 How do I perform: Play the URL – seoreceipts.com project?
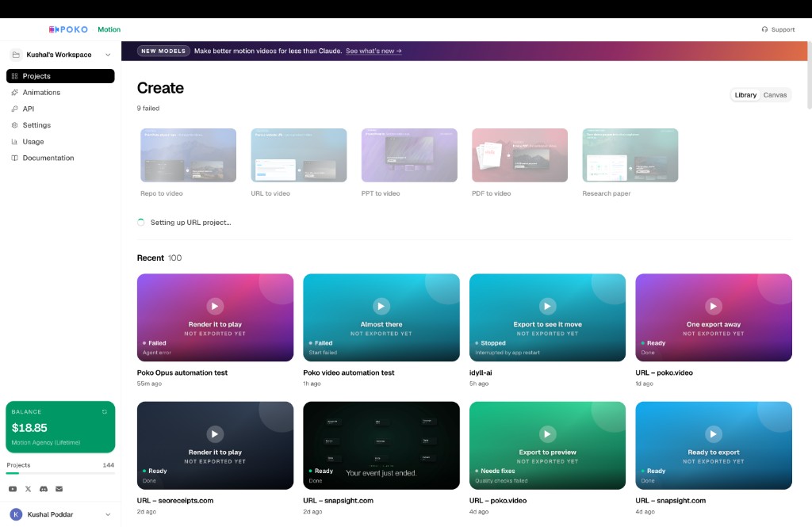[215, 433]
